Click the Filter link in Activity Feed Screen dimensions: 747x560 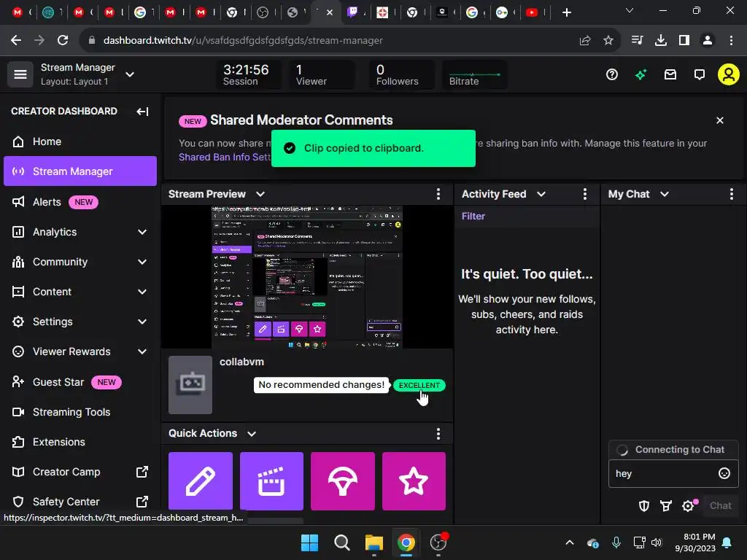(473, 216)
